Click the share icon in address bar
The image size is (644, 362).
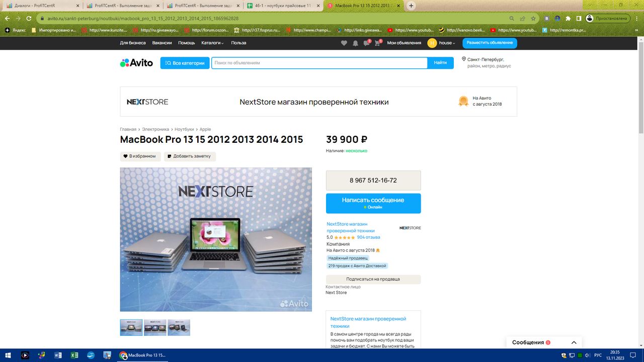pyautogui.click(x=523, y=19)
